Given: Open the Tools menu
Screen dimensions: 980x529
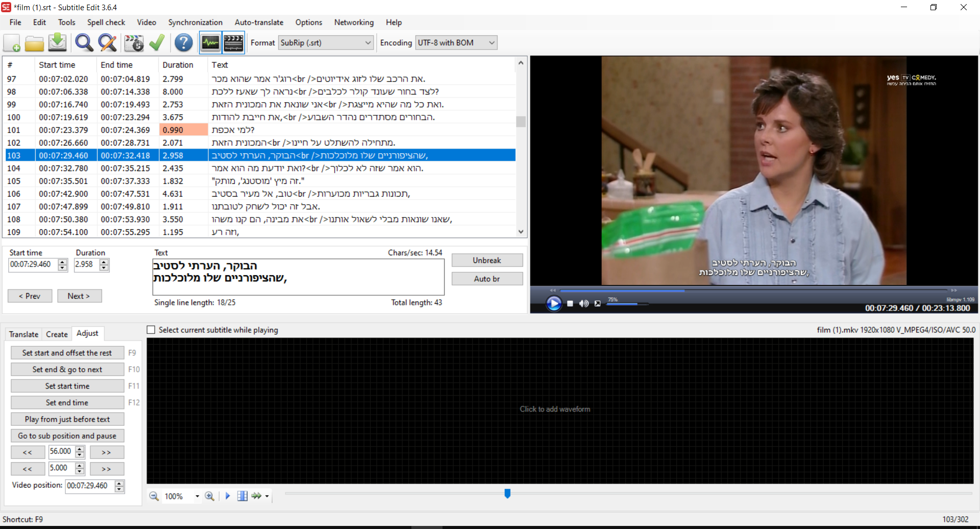Looking at the screenshot, I should point(66,22).
